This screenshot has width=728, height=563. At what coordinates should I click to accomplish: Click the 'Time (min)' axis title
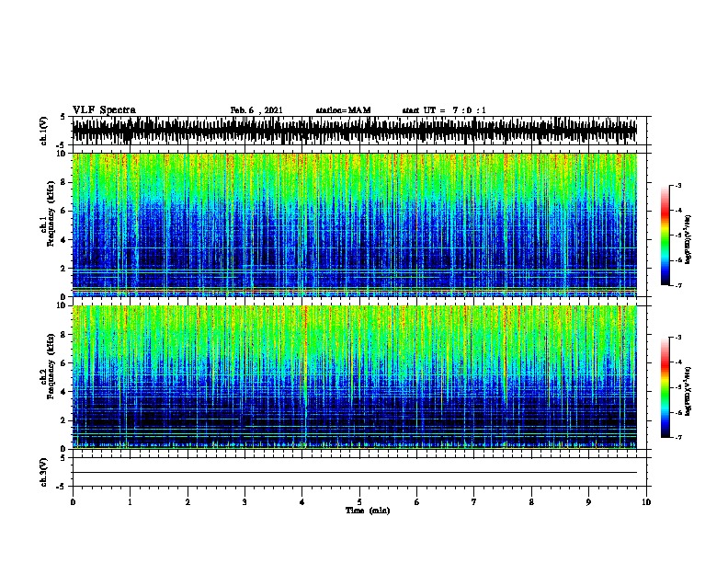click(368, 511)
